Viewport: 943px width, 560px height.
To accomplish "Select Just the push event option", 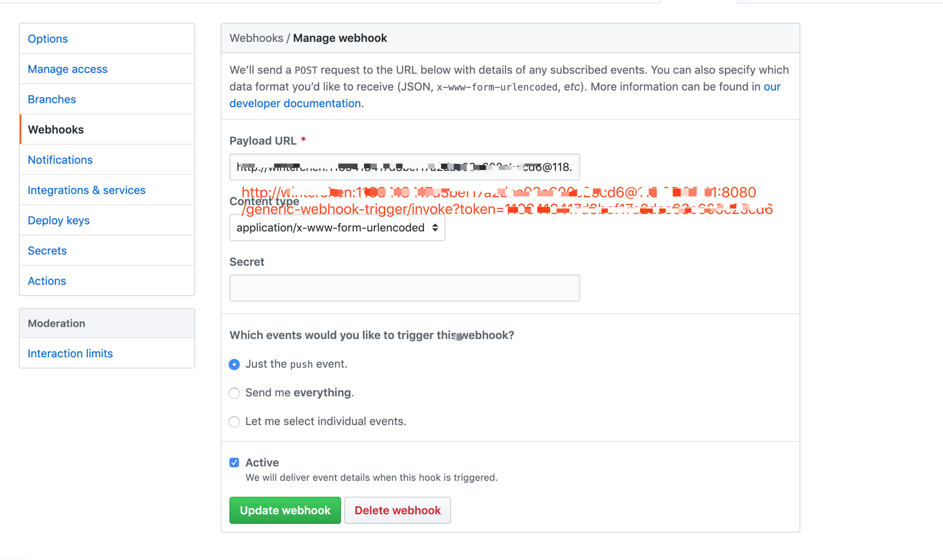I will [234, 364].
